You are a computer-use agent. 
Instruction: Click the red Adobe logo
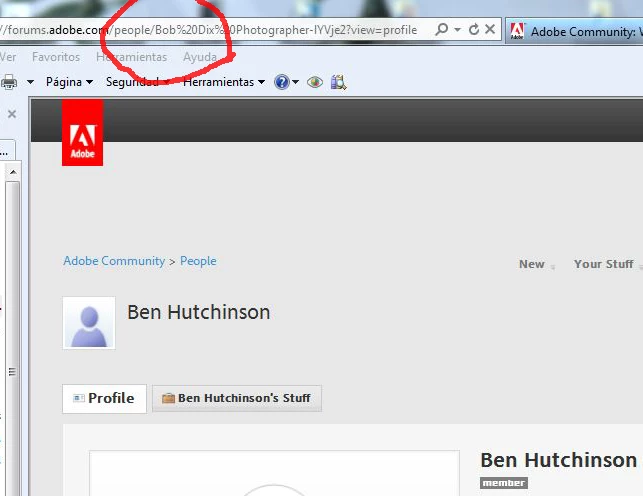pyautogui.click(x=82, y=132)
